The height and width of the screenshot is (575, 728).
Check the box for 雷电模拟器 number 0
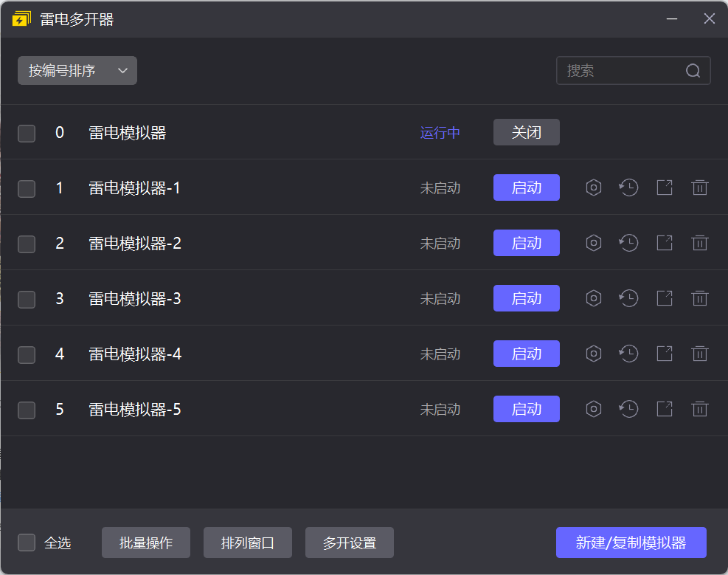27,133
